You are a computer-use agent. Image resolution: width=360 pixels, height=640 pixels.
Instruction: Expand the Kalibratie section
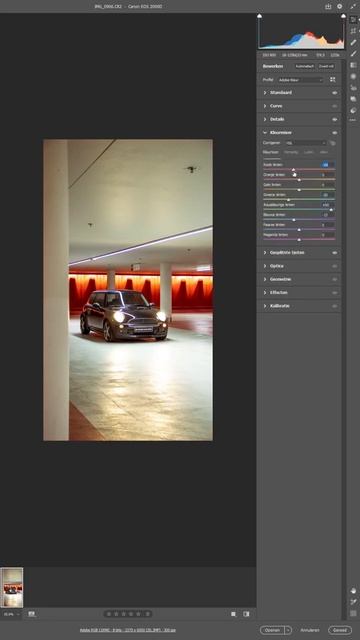pyautogui.click(x=264, y=306)
